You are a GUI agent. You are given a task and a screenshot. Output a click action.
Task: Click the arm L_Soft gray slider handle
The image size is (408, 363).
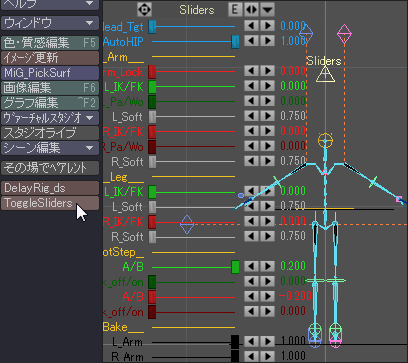(152, 117)
